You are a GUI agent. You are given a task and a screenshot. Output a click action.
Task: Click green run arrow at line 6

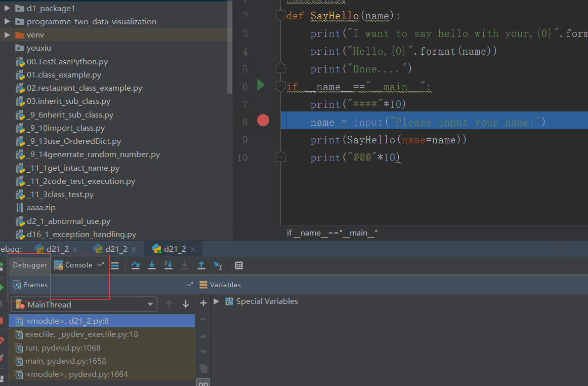261,85
